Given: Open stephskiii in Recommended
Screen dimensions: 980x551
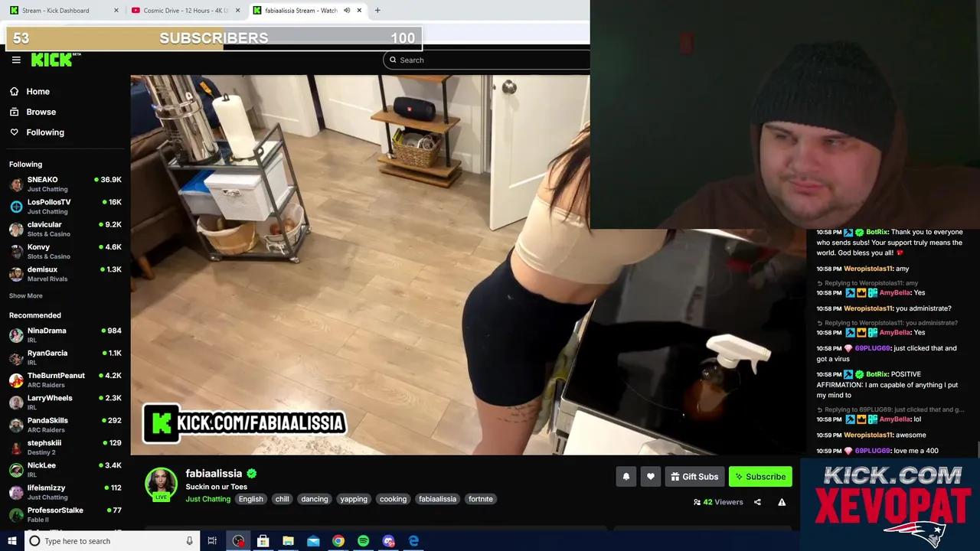Looking at the screenshot, I should click(x=65, y=447).
